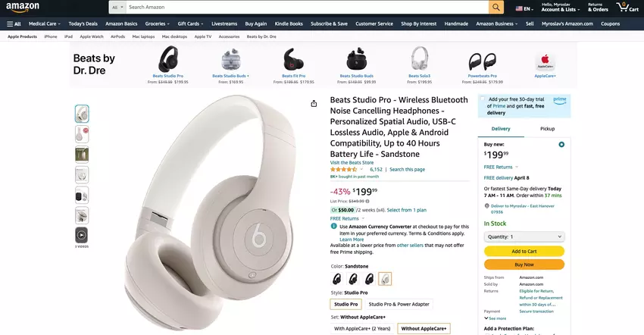The width and height of the screenshot is (644, 335).
Task: Check the free Prime trial checkbox
Action: click(483, 99)
